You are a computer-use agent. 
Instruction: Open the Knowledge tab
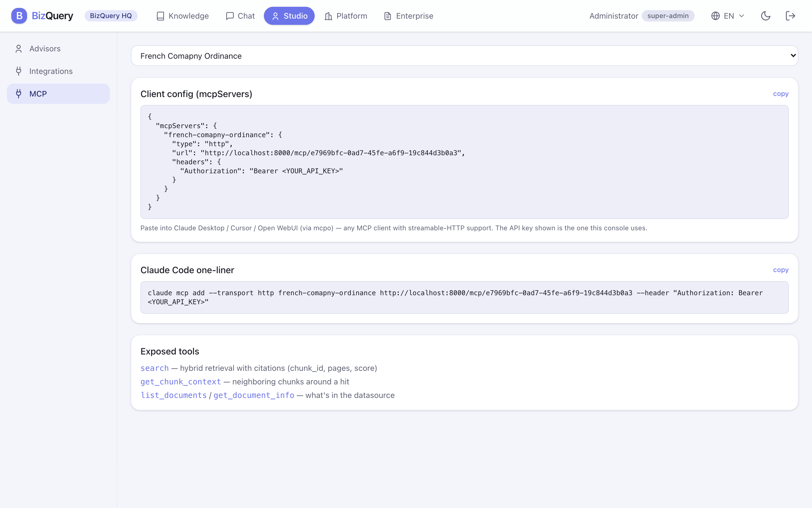coord(182,16)
